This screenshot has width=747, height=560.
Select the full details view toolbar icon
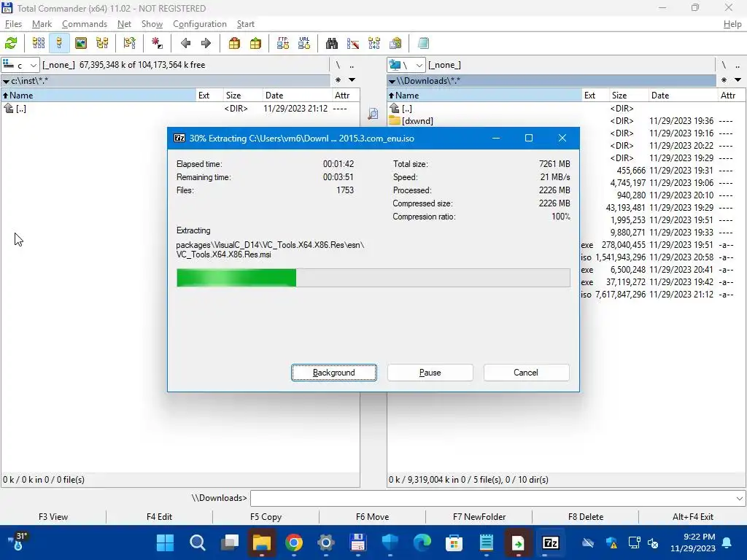[x=59, y=43]
